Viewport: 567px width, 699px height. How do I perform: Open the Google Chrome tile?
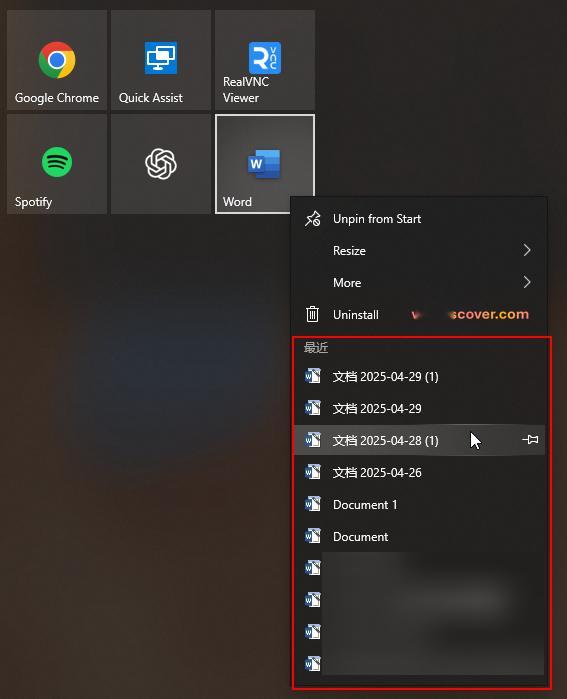click(x=57, y=60)
